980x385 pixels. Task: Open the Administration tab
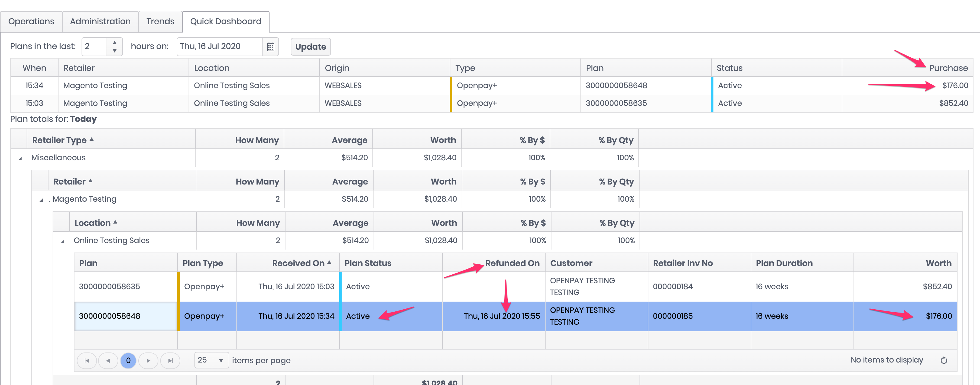tap(100, 21)
